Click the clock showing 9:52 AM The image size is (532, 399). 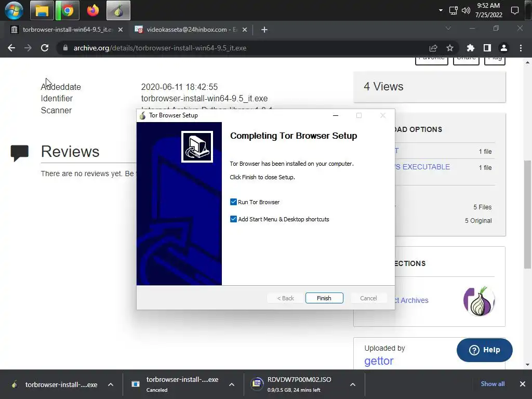(488, 10)
